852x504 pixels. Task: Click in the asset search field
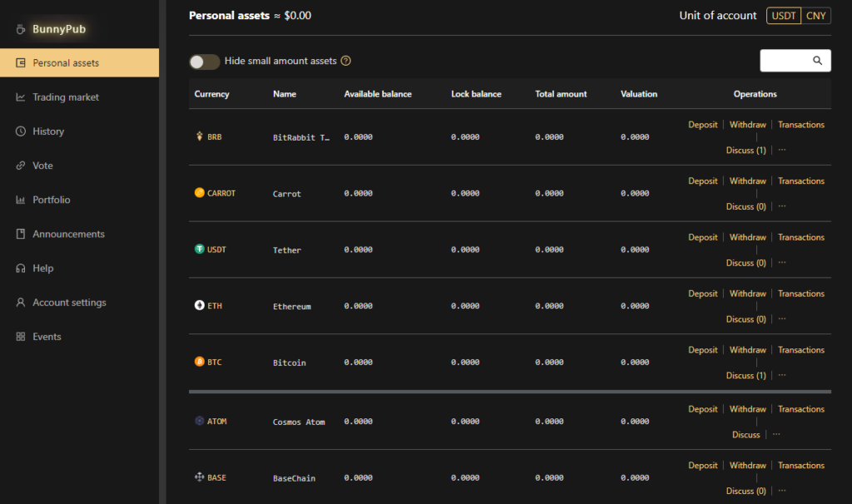pyautogui.click(x=795, y=60)
